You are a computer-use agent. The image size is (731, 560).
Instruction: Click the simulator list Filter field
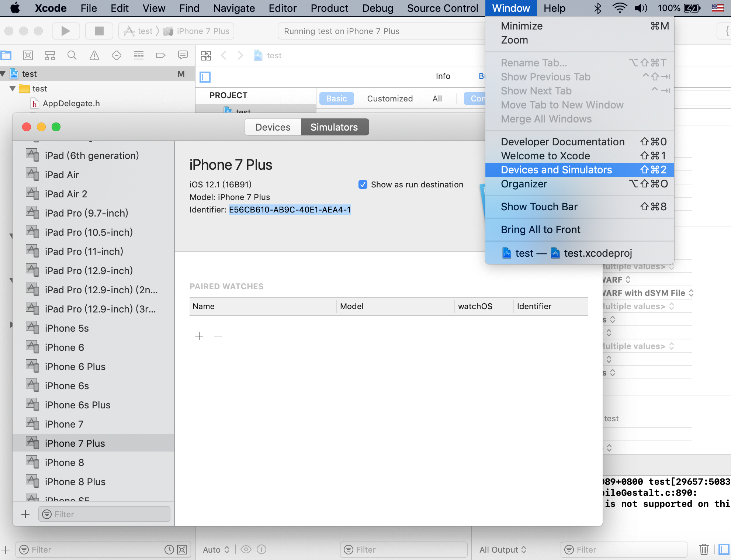click(x=104, y=514)
